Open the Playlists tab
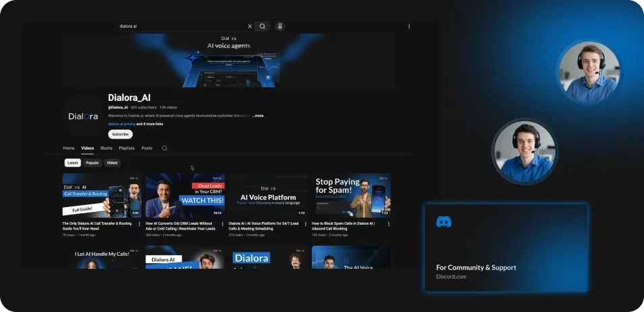Image resolution: width=644 pixels, height=312 pixels. [x=127, y=148]
